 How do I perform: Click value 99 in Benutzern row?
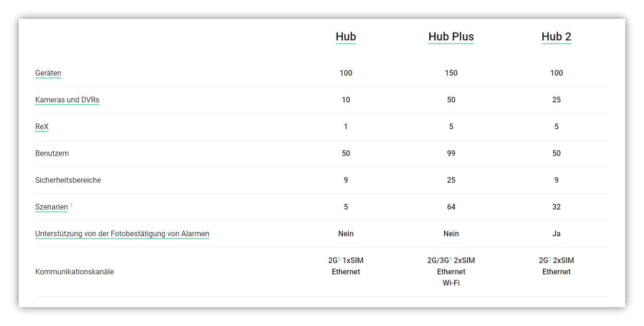451,154
